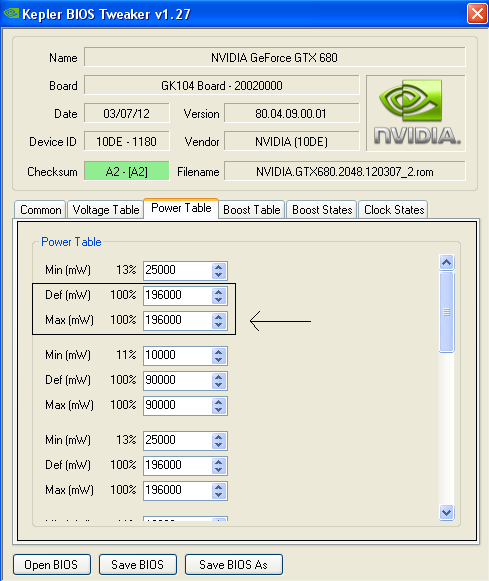
Task: Decrease the Def 90000 value stepper
Action: pyautogui.click(x=219, y=385)
